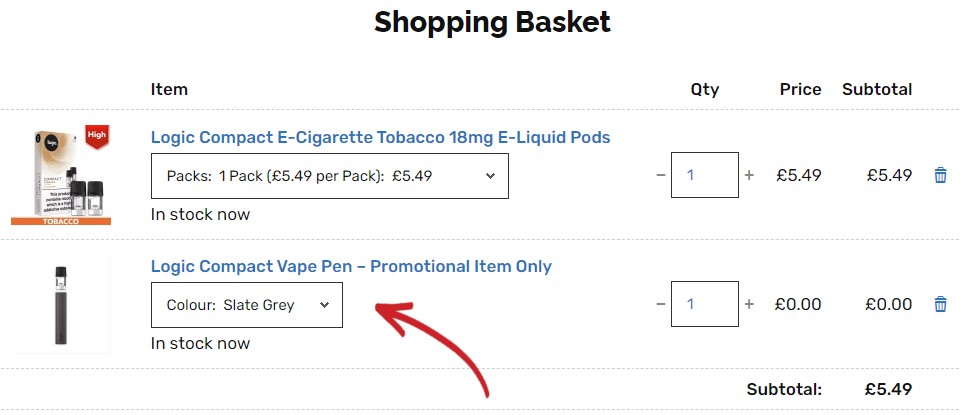Open Logic Compact Vape Pen product link

point(351,266)
